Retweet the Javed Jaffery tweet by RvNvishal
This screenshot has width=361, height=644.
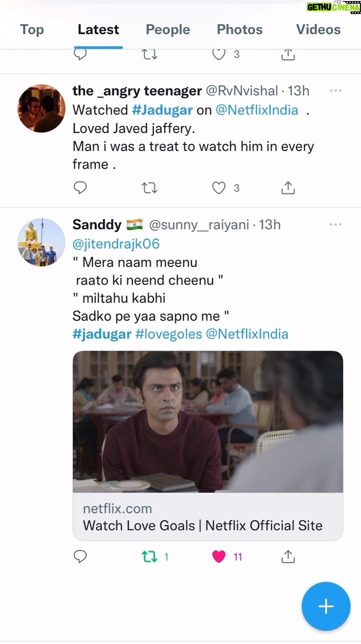149,188
